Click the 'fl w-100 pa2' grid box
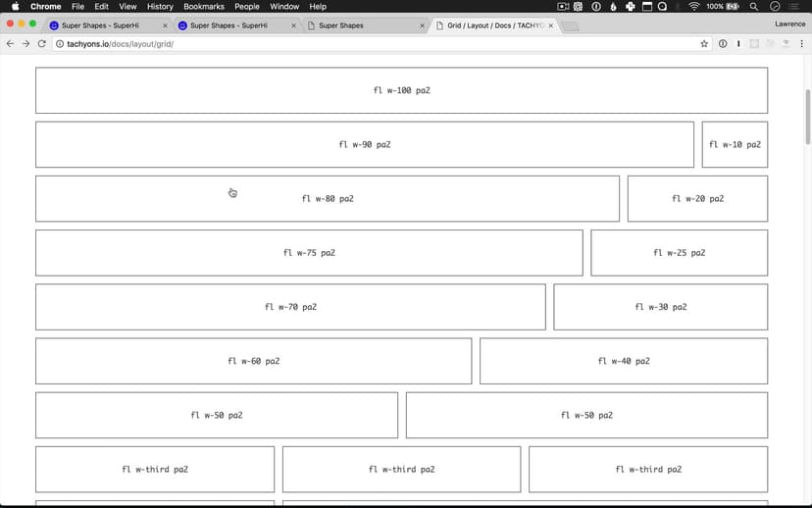 pyautogui.click(x=401, y=90)
